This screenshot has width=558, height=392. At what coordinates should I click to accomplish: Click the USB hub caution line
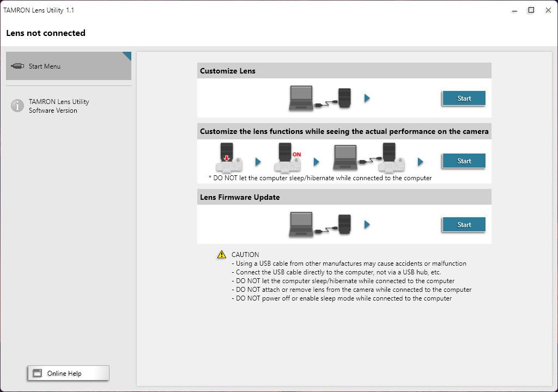click(336, 272)
